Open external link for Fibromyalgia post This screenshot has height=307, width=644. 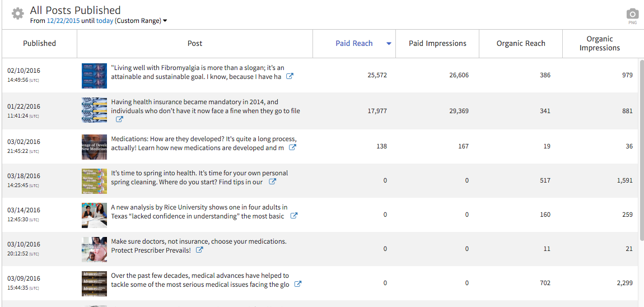(x=290, y=77)
